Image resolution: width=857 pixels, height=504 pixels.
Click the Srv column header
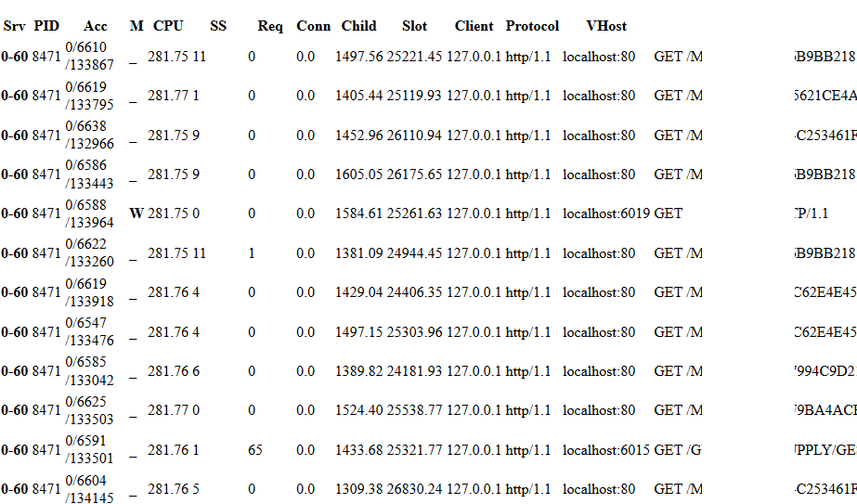[14, 26]
